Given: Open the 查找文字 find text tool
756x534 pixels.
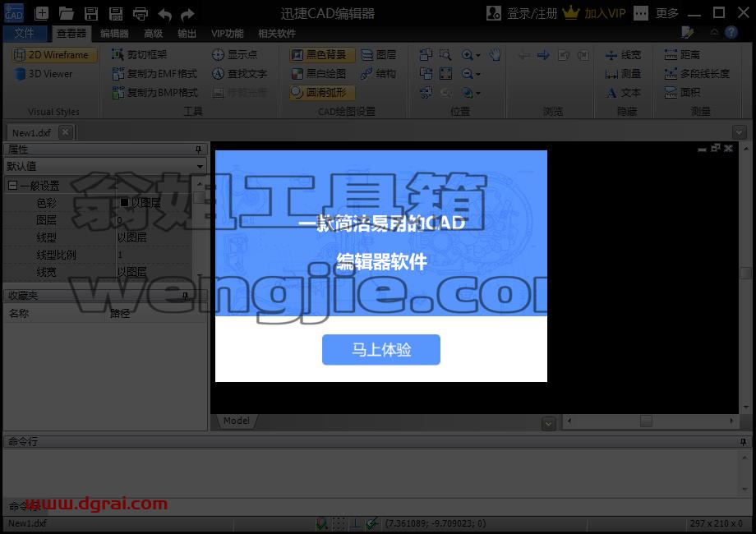Looking at the screenshot, I should (239, 73).
